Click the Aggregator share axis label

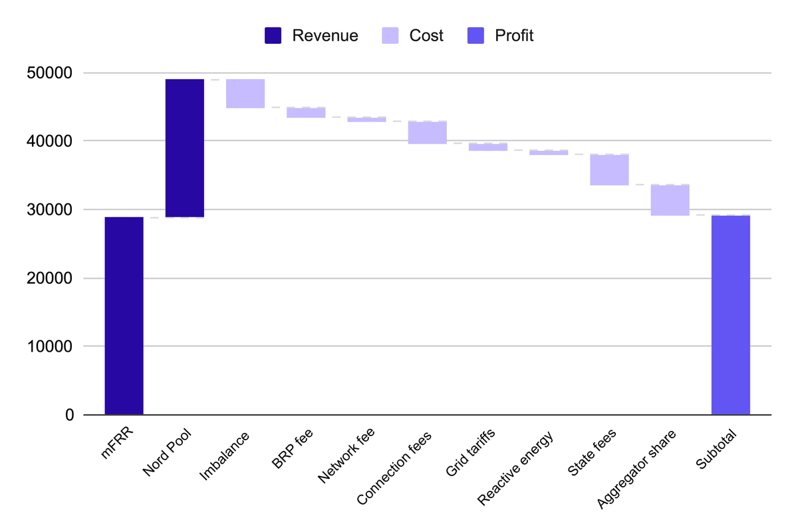click(637, 469)
